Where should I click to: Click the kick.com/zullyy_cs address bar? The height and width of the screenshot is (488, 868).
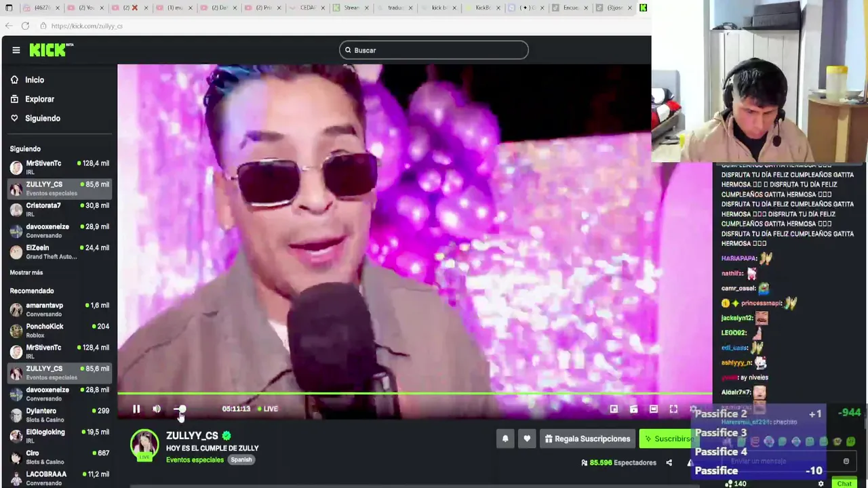click(87, 26)
